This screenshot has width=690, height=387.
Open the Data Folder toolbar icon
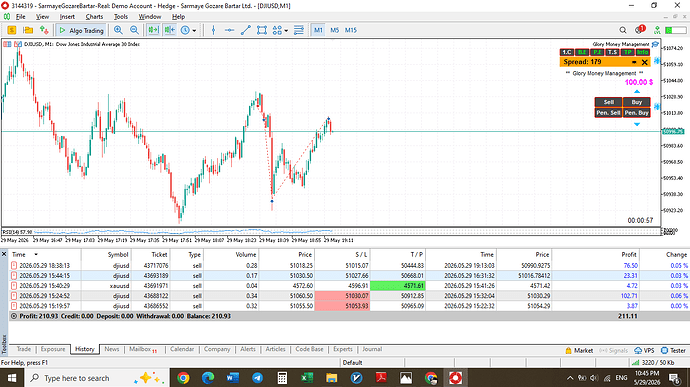pyautogui.click(x=28, y=30)
